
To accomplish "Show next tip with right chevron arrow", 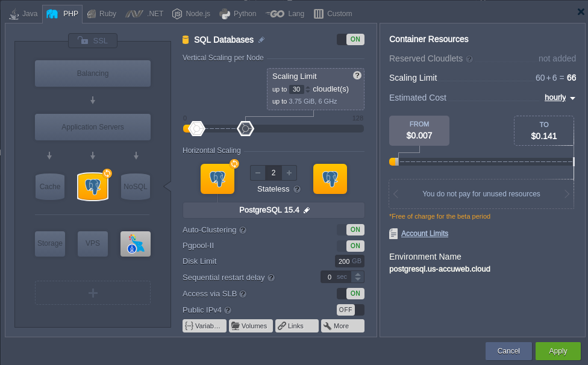I will [x=566, y=194].
